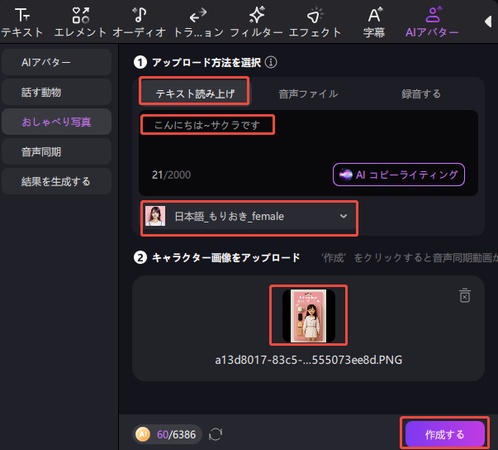The image size is (498, 450).
Task: Click the file name a13d8017-83c5-...555073ee8d.PNG
Action: pyautogui.click(x=309, y=360)
